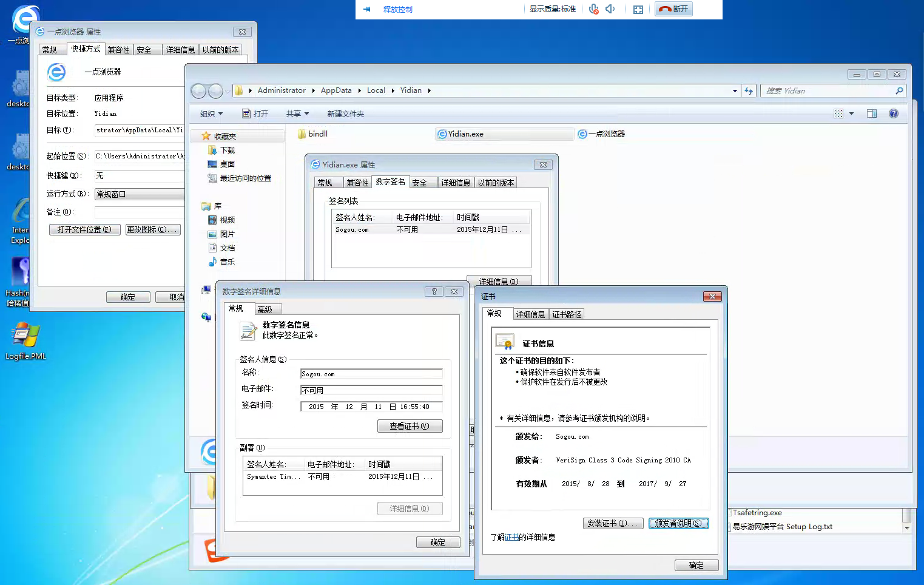The width and height of the screenshot is (924, 585).
Task: Open the 证书 hyperlink for details
Action: point(511,537)
